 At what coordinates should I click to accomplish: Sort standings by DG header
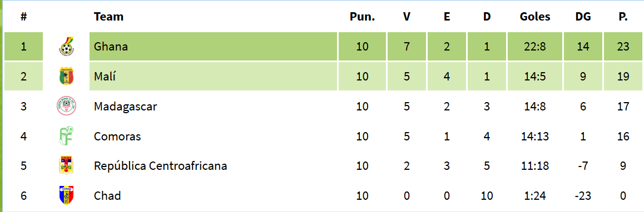[583, 17]
